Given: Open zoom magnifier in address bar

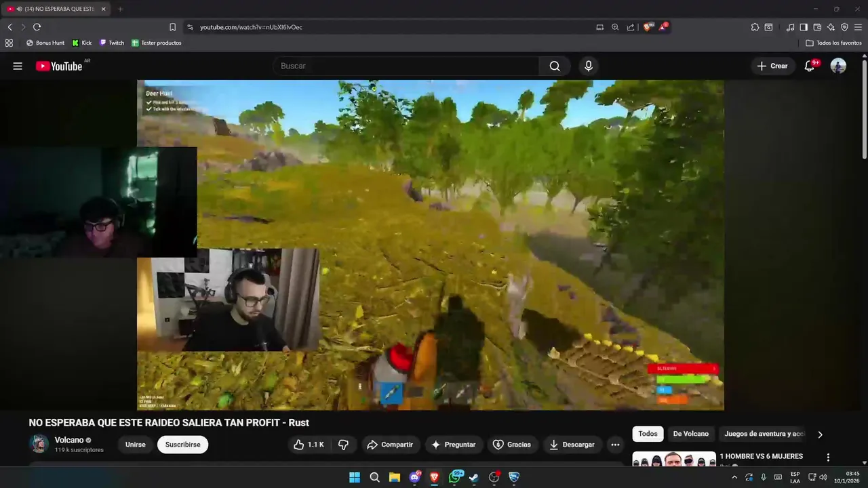Looking at the screenshot, I should pos(615,27).
